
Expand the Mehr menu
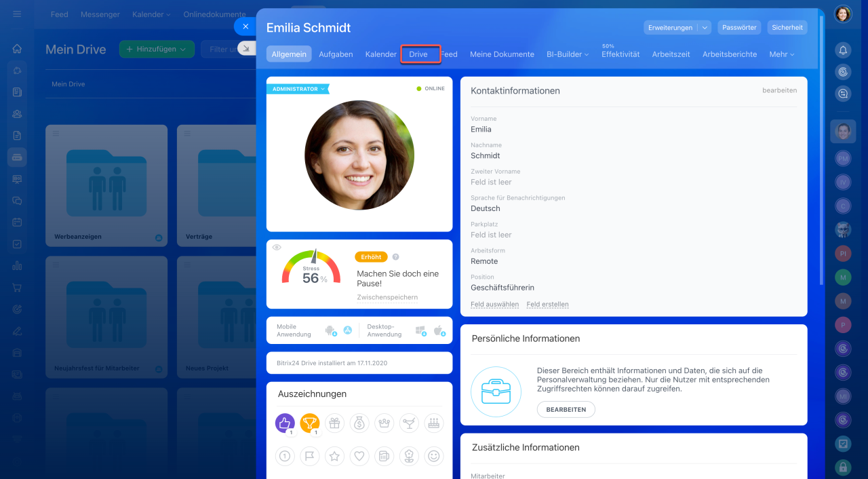[781, 54]
